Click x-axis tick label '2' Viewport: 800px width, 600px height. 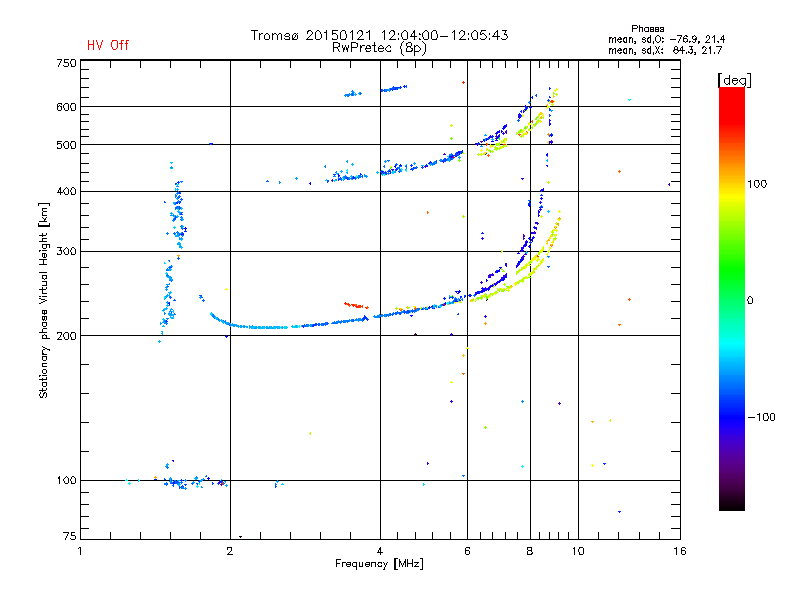(x=230, y=551)
